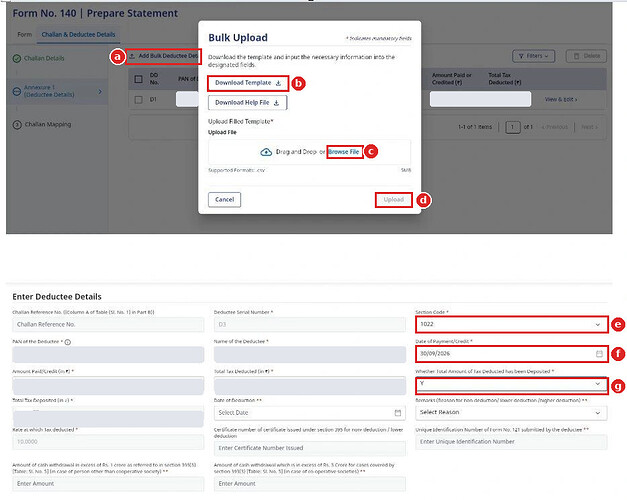
Task: Click the Delete button
Action: pos(586,56)
